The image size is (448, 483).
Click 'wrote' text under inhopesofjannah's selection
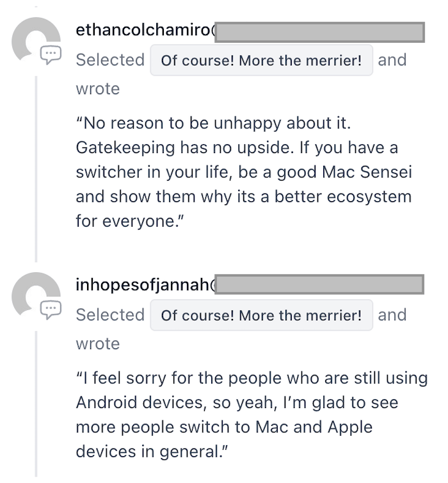(x=97, y=344)
